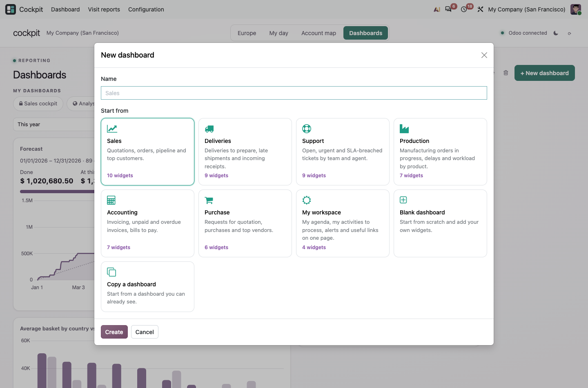Toggle dark mode with the moon icon
Viewport: 588px width, 388px height.
(x=556, y=33)
